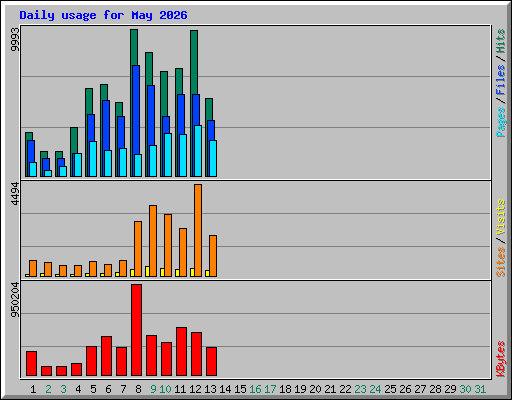Click the orange visits bar for day 12
Viewport: 512px width, 400px height.
point(198,230)
